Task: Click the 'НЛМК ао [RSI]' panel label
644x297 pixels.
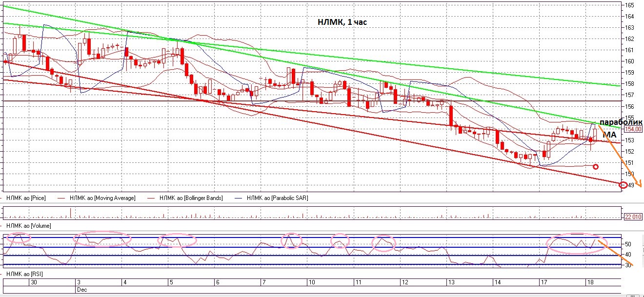Action: click(23, 275)
